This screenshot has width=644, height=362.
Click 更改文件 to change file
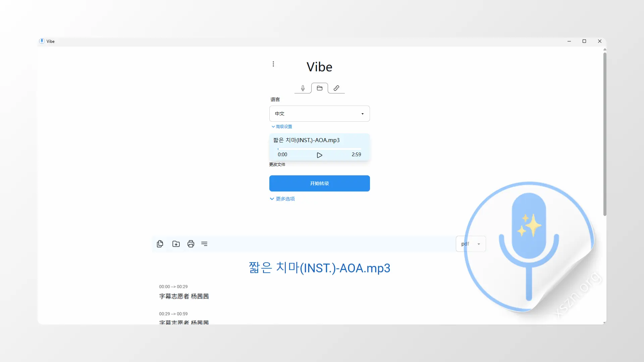(277, 165)
